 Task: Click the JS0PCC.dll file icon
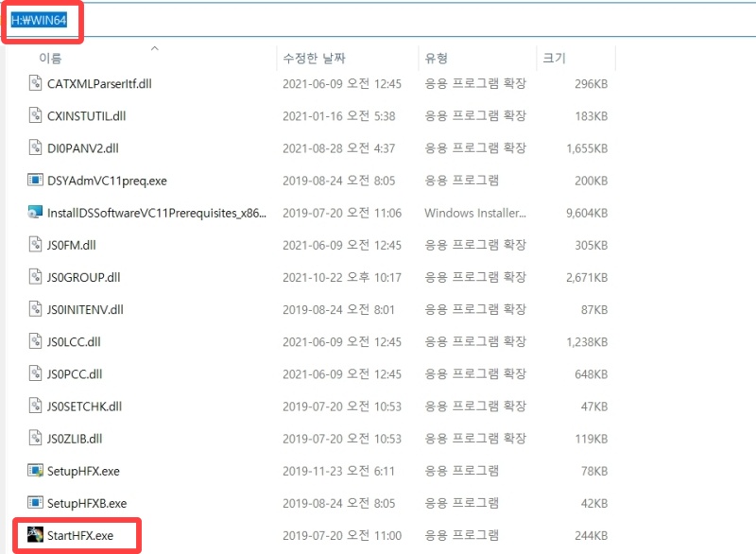(x=35, y=373)
